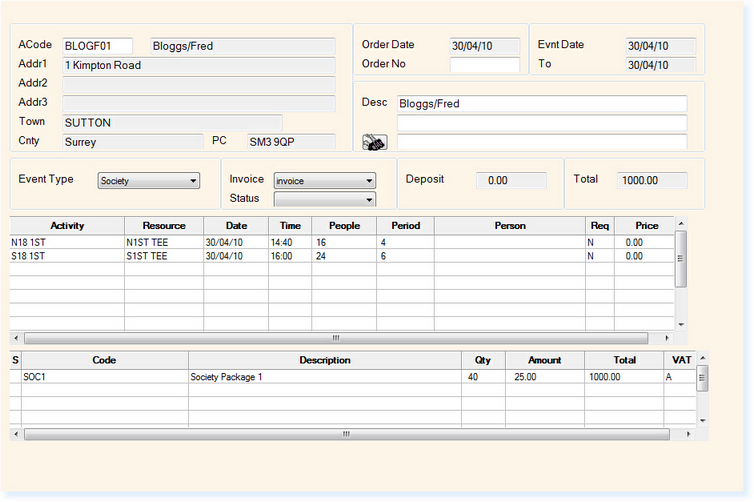Click up arrow of items grid vertical scrollbar

coord(702,357)
